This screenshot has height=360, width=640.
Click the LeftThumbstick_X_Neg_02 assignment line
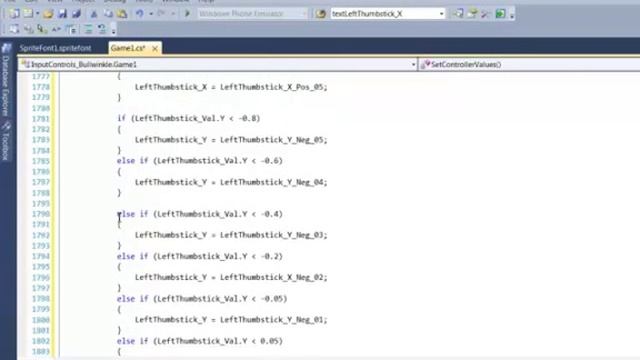[x=231, y=278]
